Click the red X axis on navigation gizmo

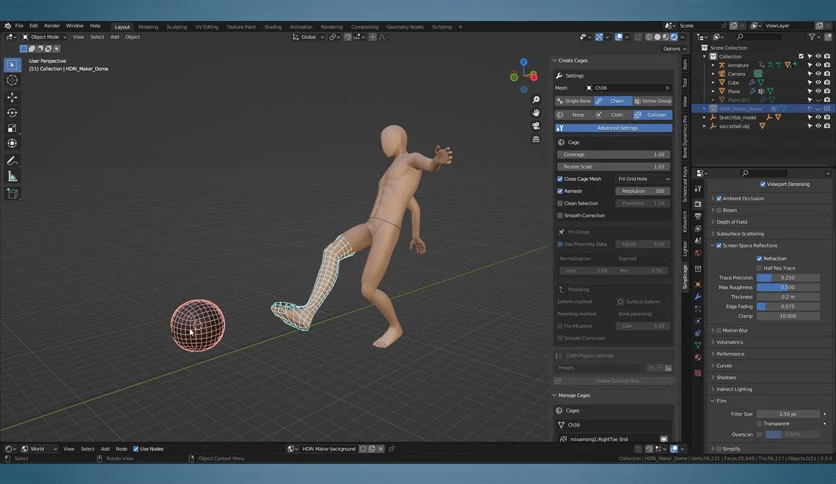(x=533, y=78)
